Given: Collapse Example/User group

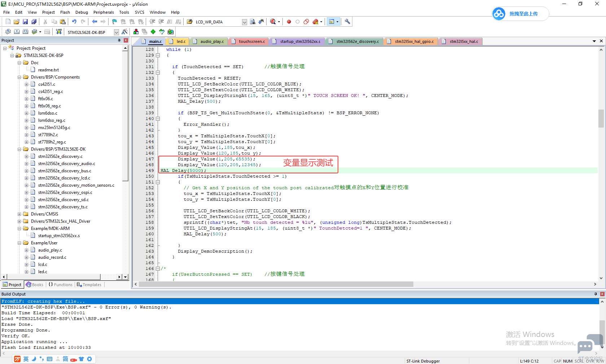Looking at the screenshot, I should 19,243.
